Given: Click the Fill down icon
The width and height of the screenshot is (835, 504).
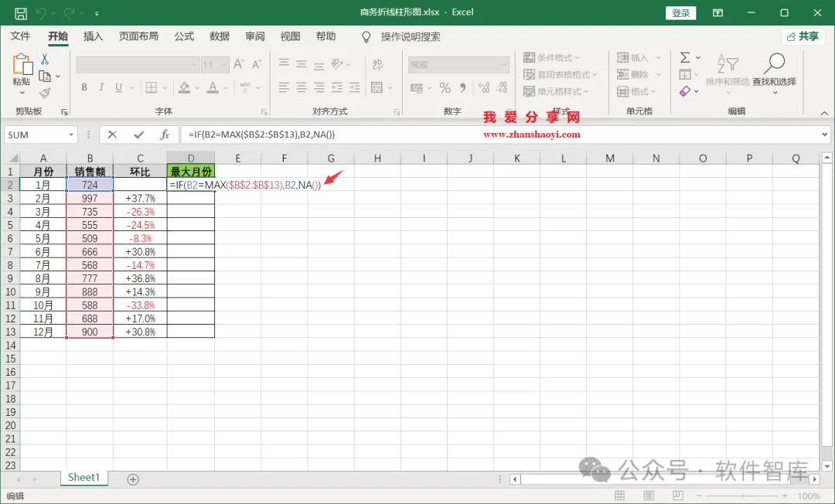Looking at the screenshot, I should click(x=685, y=74).
